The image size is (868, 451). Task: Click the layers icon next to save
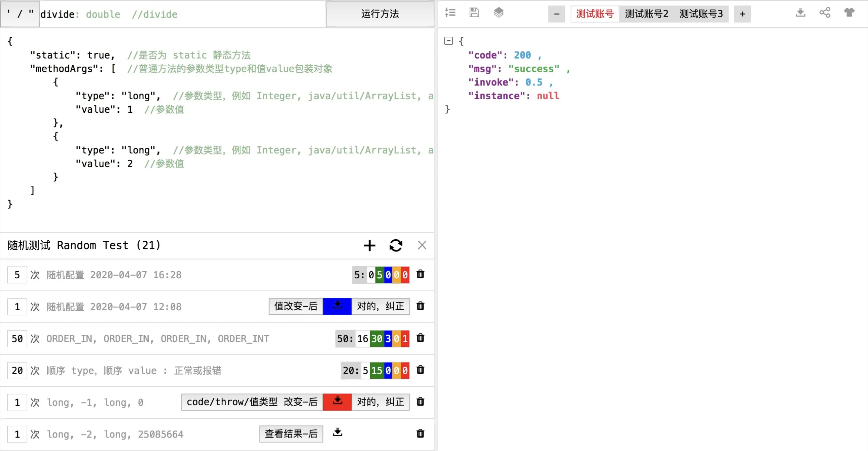click(499, 12)
